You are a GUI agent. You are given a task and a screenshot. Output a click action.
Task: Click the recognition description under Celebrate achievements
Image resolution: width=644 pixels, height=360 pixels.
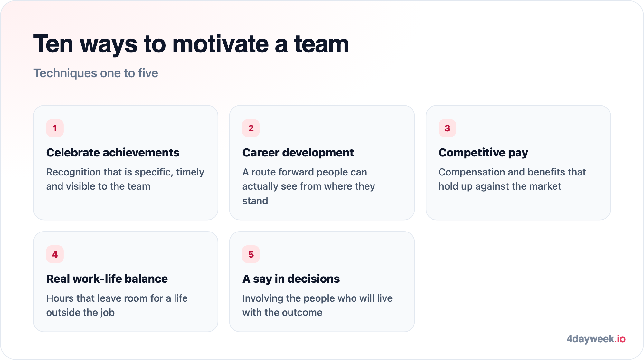tap(125, 179)
